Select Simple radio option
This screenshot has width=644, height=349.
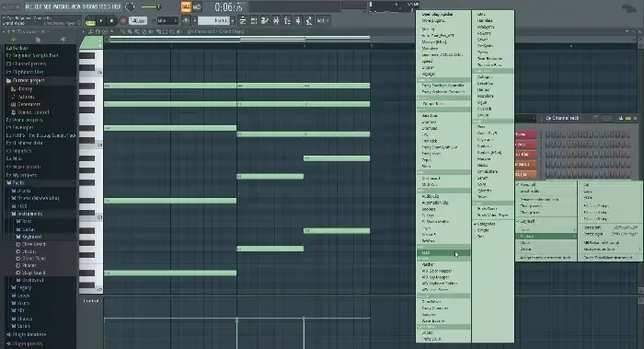(483, 230)
